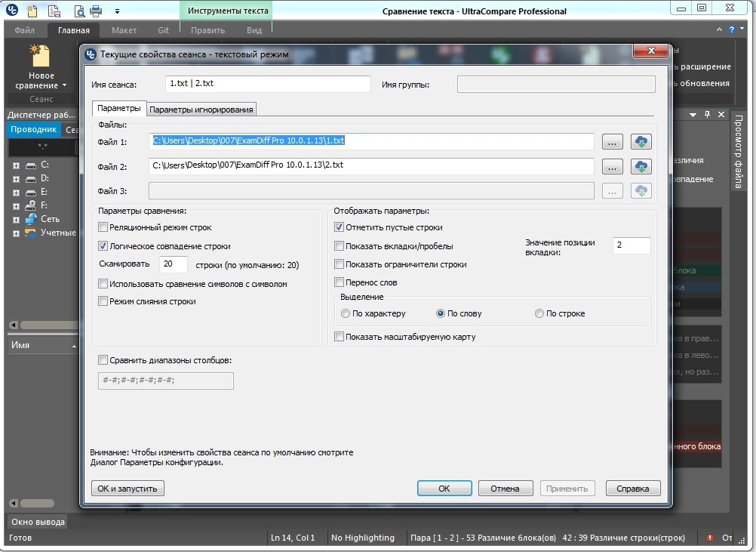Browse for Файл 2 with the ellipsis button

(x=613, y=167)
